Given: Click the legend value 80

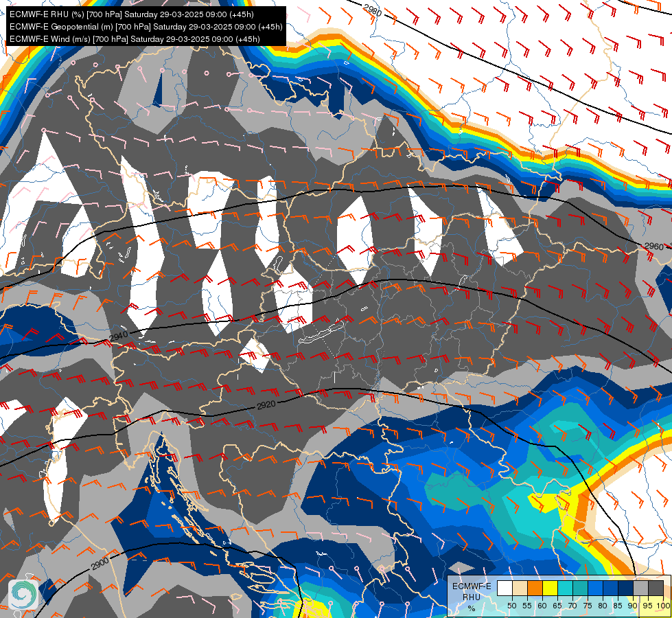Looking at the screenshot, I should (603, 606).
